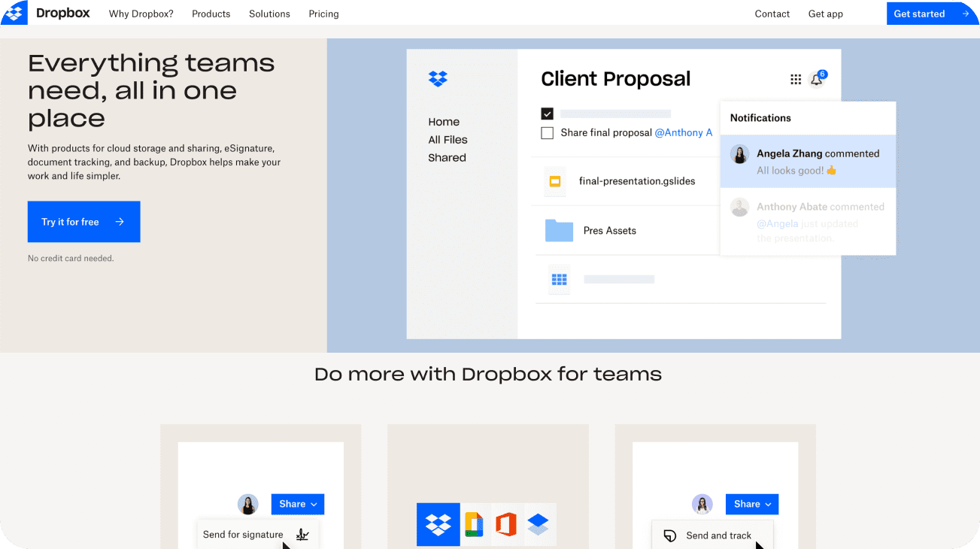Select All Files in the mockup sidebar
This screenshot has width=980, height=549.
tap(448, 140)
